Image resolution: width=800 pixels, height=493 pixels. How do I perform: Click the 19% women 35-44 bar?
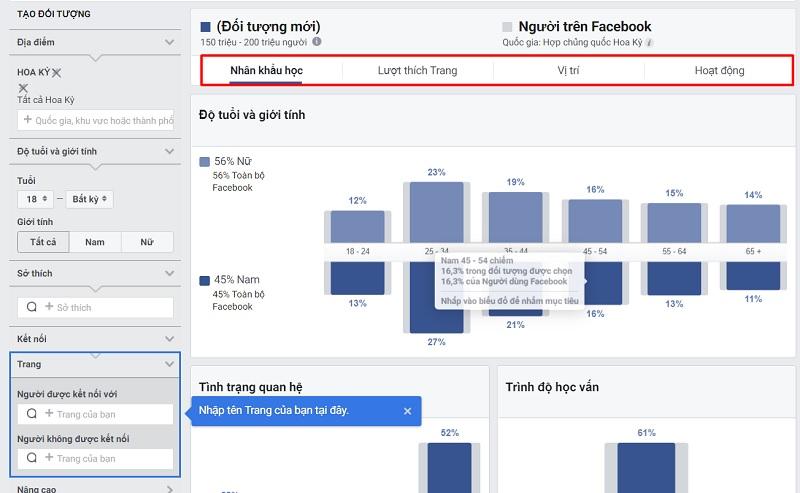pos(515,217)
